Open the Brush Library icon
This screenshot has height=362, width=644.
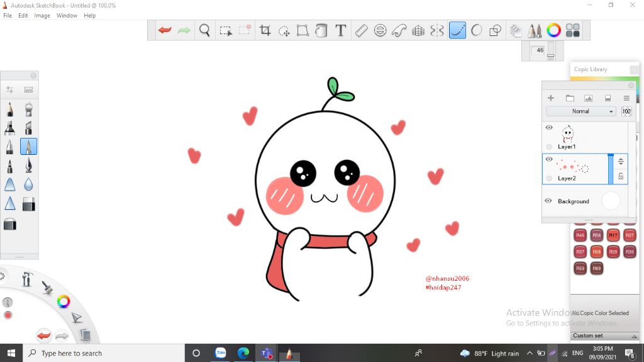tap(28, 89)
